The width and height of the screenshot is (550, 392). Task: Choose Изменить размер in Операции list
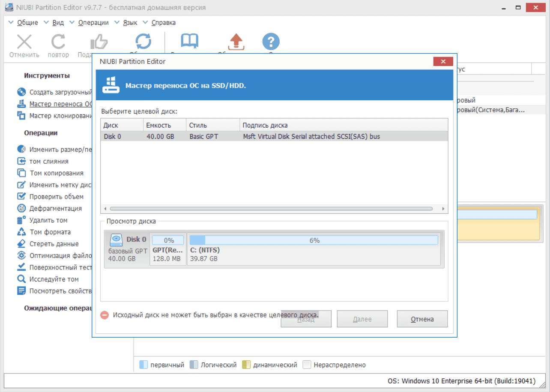[x=60, y=150]
